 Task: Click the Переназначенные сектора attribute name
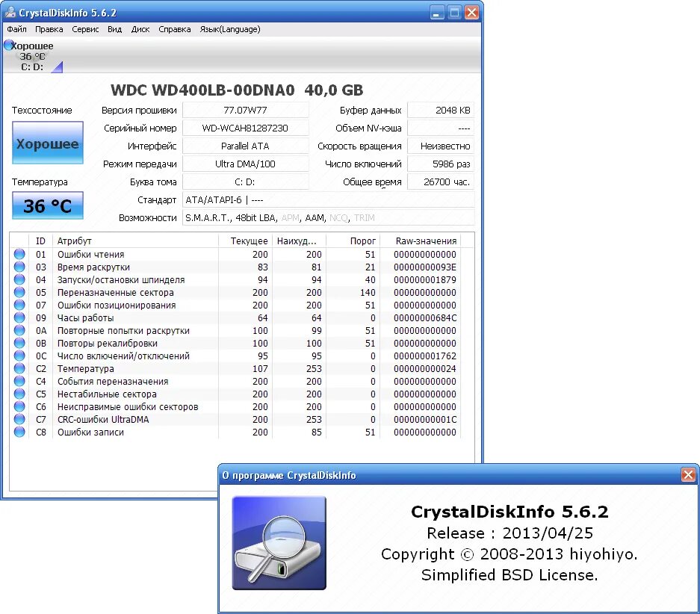pyautogui.click(x=116, y=292)
